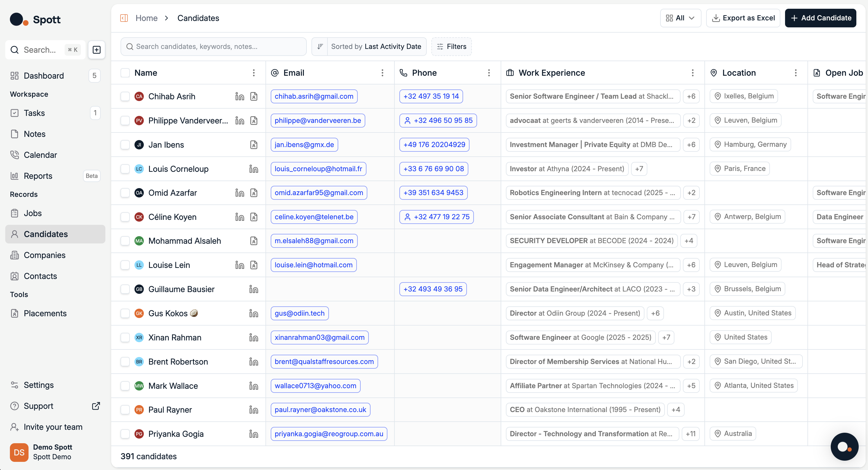The height and width of the screenshot is (470, 868).
Task: Expand the +6 work experience for Chihab Asrih
Action: point(691,96)
